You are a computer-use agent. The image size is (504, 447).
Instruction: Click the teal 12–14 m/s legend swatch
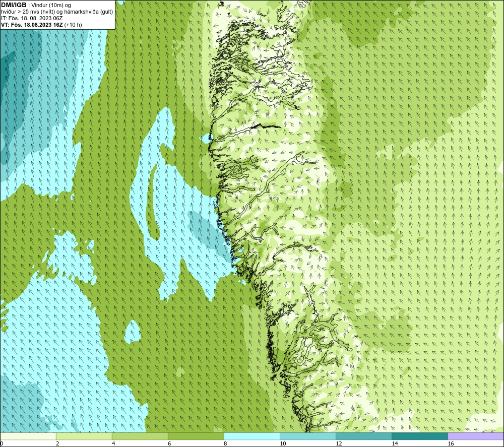[364, 436]
